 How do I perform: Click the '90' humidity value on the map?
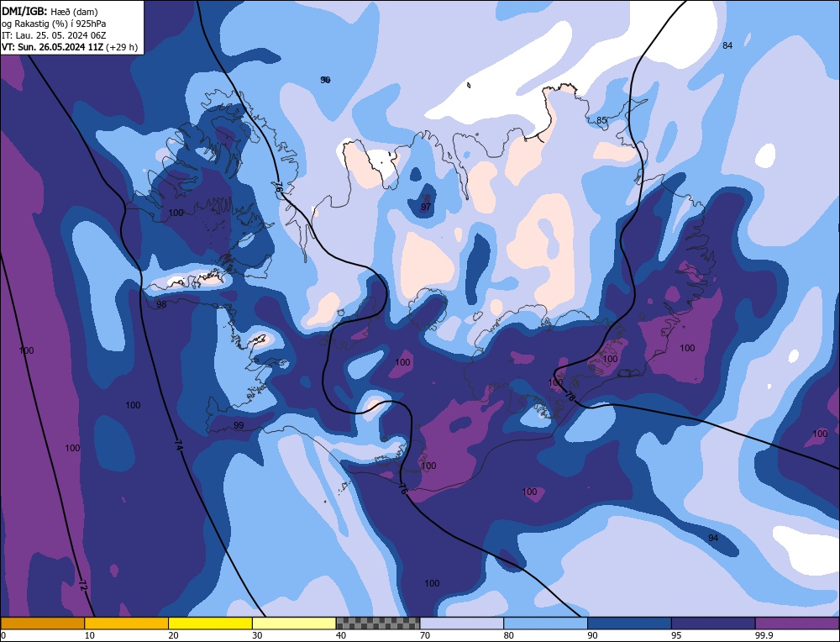click(325, 80)
